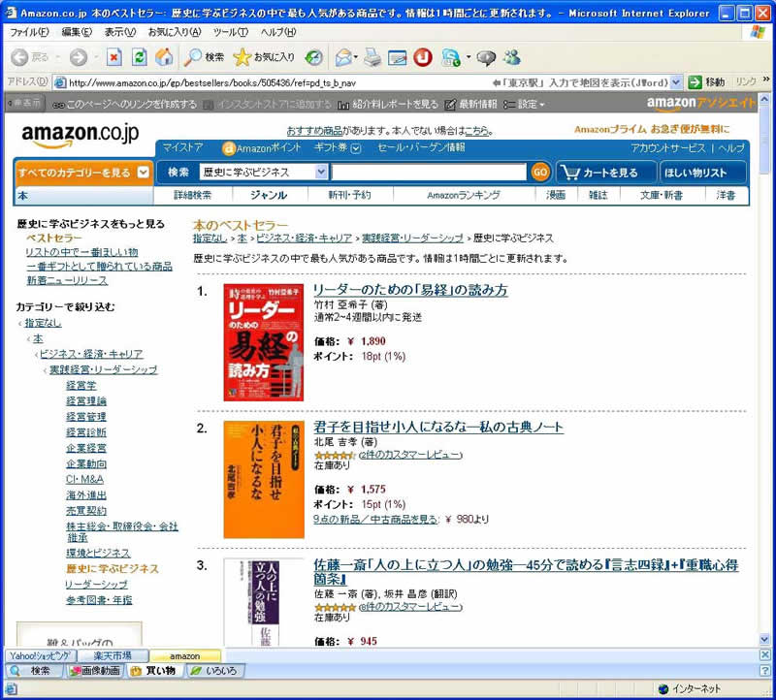Click the Print icon in toolbar
The width and height of the screenshot is (776, 700).
click(372, 57)
